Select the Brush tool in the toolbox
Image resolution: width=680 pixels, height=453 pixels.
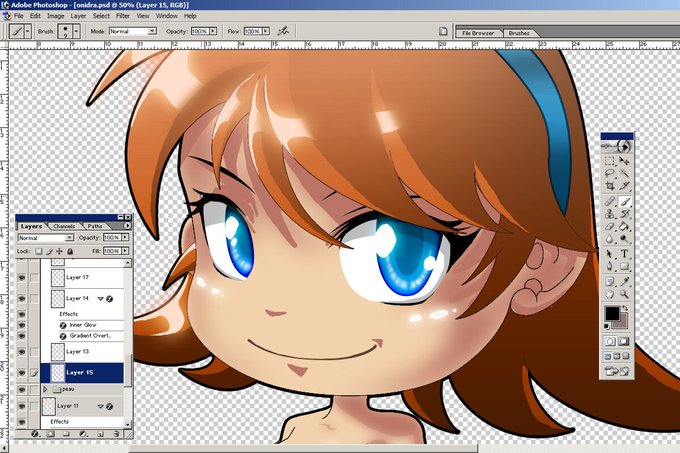pos(624,202)
